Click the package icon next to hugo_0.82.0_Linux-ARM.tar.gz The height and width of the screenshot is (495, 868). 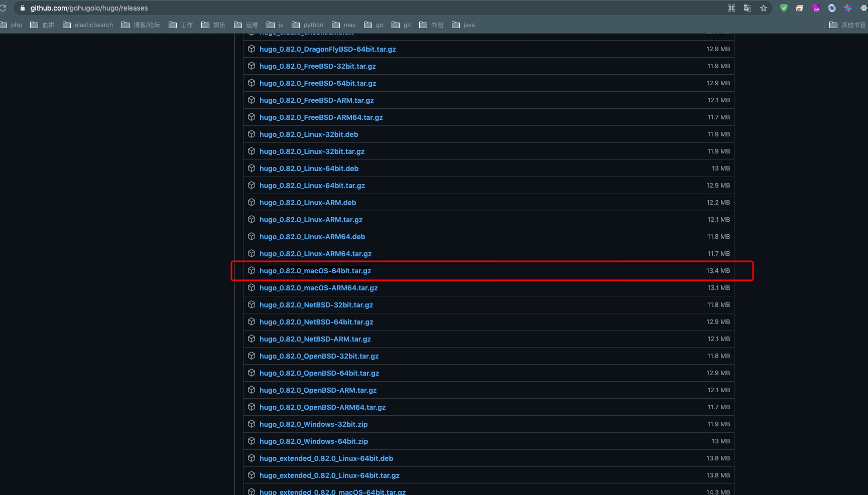pos(252,219)
